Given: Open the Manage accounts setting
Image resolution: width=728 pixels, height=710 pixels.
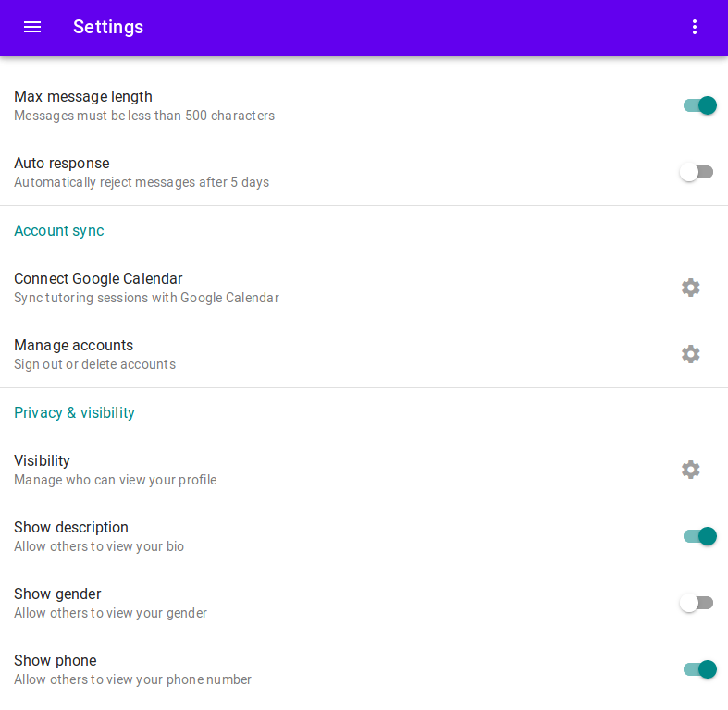Looking at the screenshot, I should [x=364, y=354].
